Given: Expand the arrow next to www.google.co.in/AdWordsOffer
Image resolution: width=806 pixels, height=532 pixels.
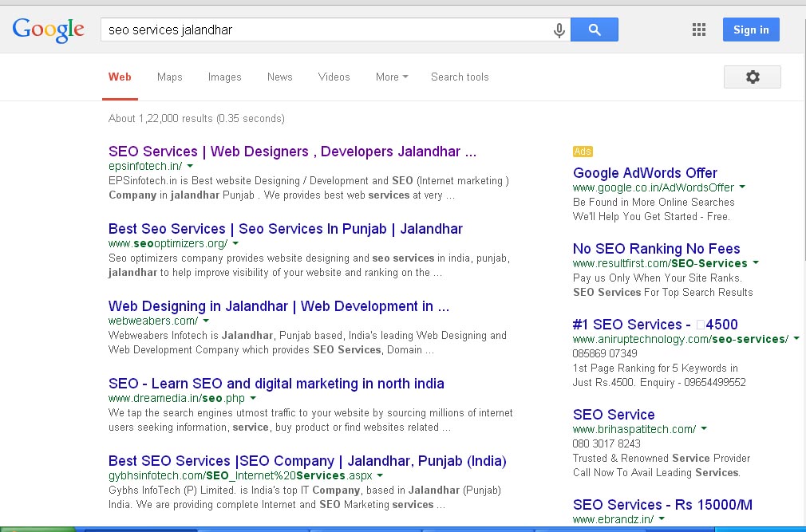Looking at the screenshot, I should 742,187.
